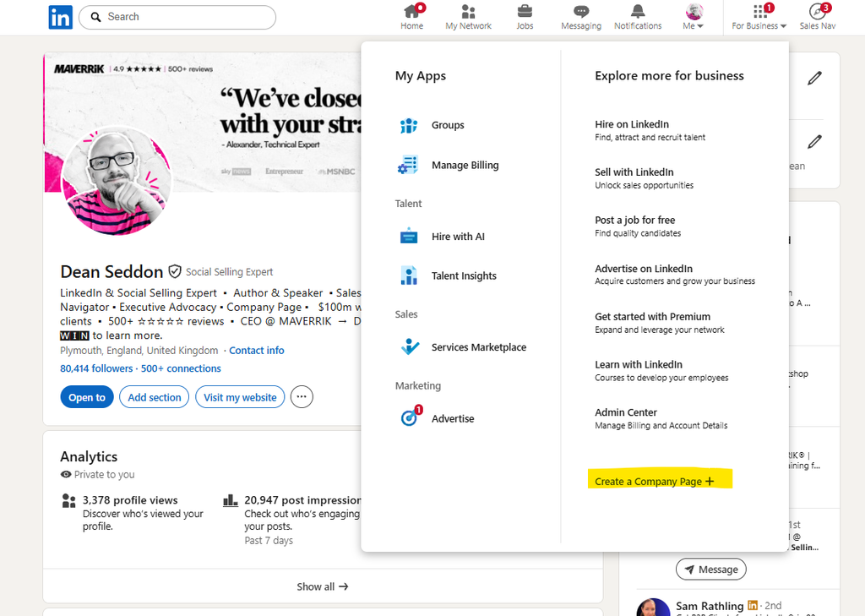Click the lower pencil edit icon

pos(815,142)
